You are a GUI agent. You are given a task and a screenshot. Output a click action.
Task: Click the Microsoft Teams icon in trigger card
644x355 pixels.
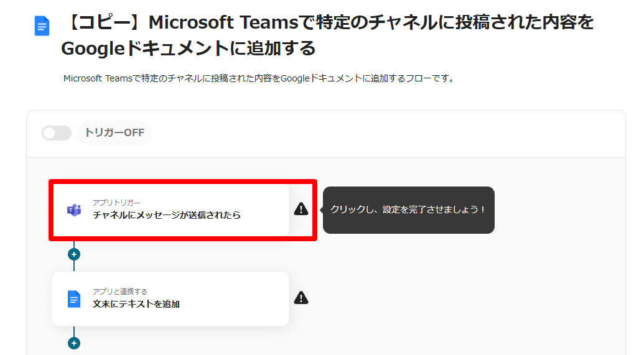tap(74, 210)
